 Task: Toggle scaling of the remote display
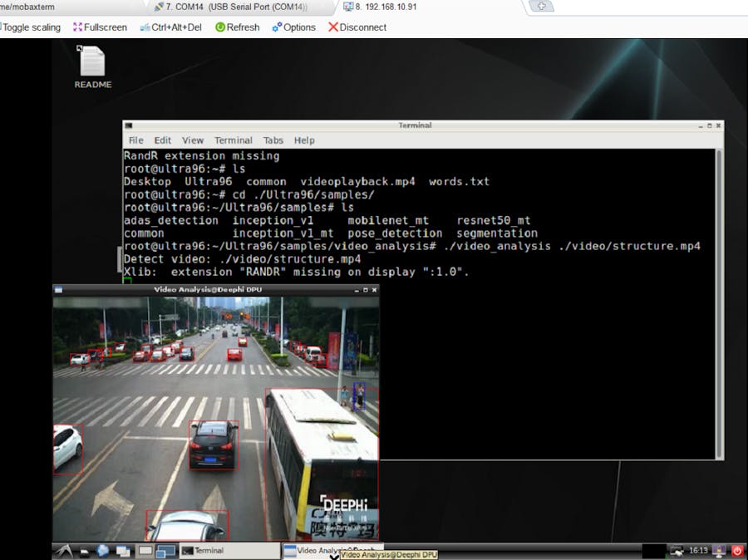(x=31, y=27)
